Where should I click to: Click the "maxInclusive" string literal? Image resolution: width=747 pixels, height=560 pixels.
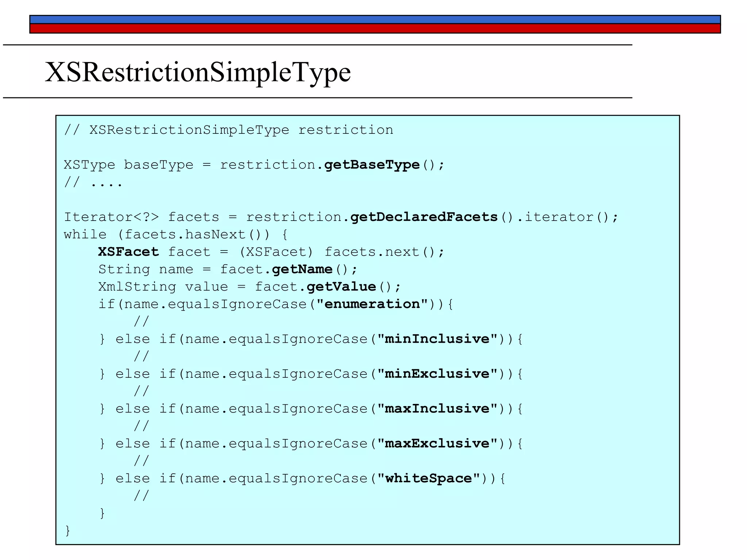point(437,409)
